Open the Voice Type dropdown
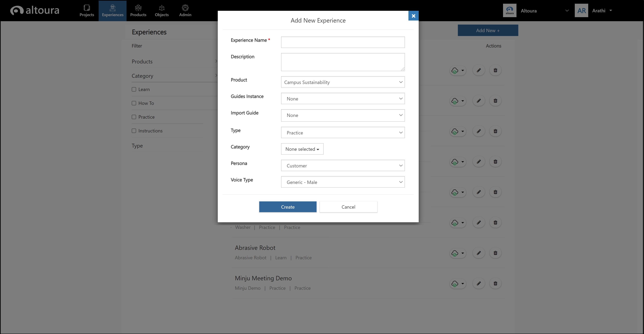The width and height of the screenshot is (644, 334). click(x=343, y=182)
